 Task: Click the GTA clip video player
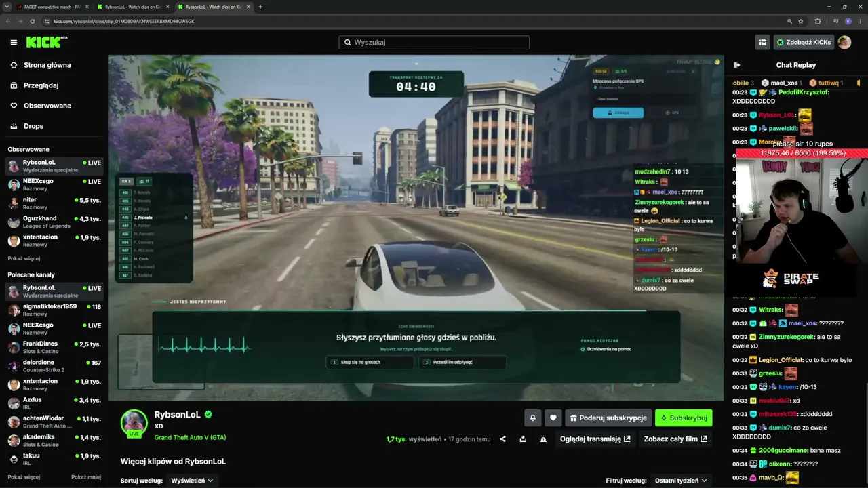pos(416,228)
